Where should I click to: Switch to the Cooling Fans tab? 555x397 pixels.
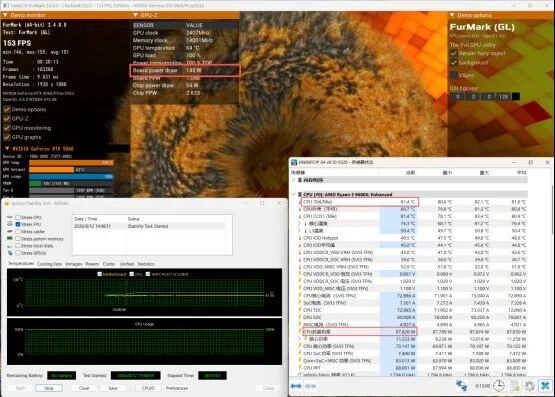(50, 264)
